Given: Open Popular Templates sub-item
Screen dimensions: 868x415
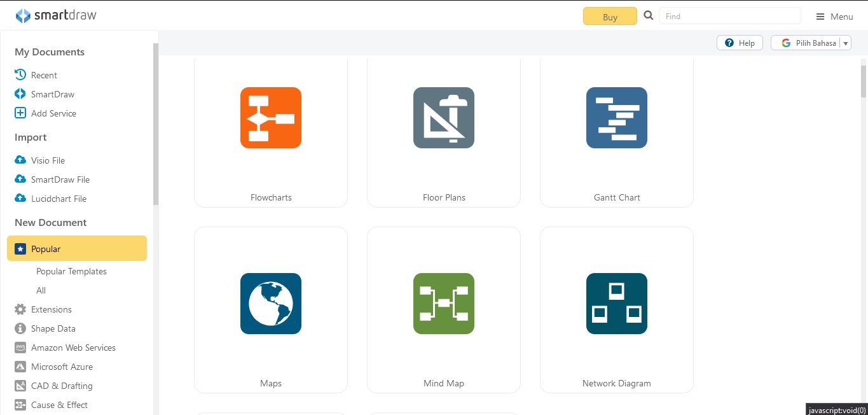Looking at the screenshot, I should click(71, 271).
